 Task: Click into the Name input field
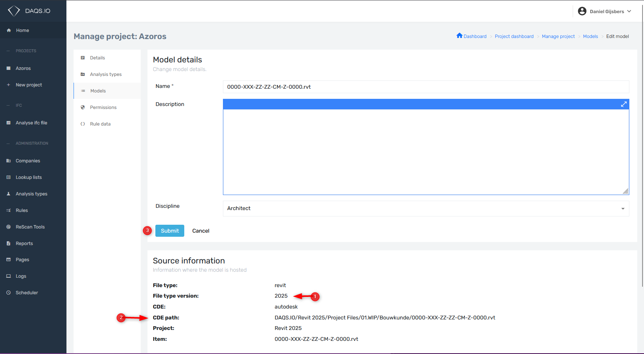click(426, 87)
